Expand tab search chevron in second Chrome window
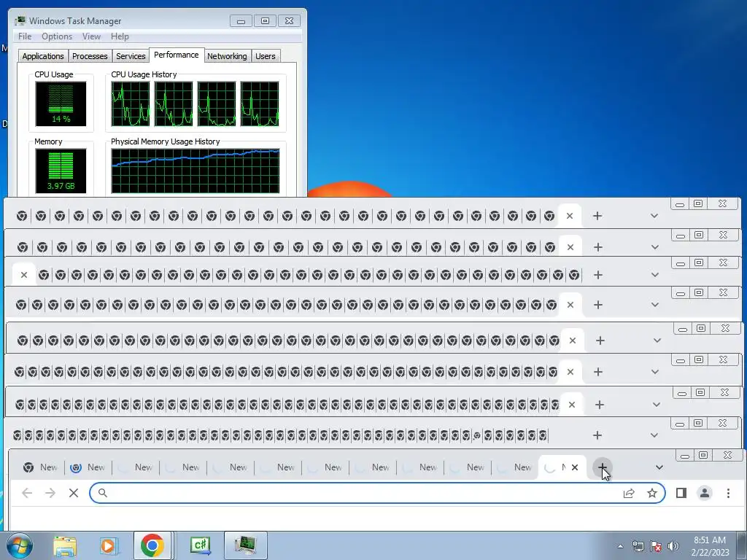 pos(655,247)
